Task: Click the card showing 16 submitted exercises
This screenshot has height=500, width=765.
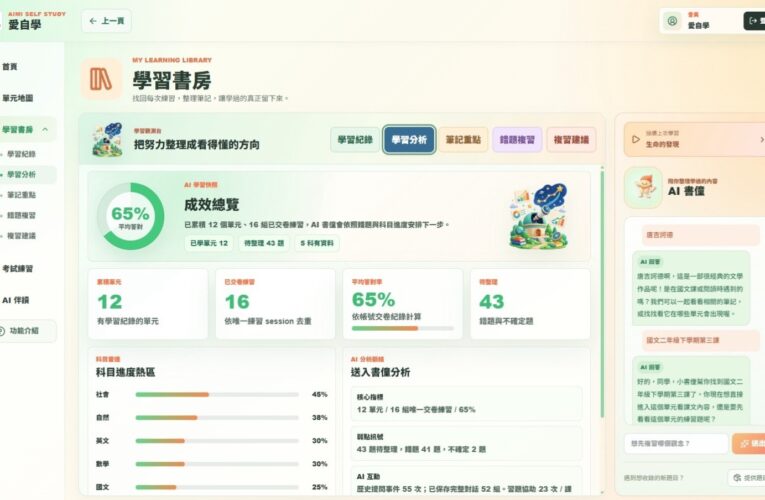Action: [275, 303]
